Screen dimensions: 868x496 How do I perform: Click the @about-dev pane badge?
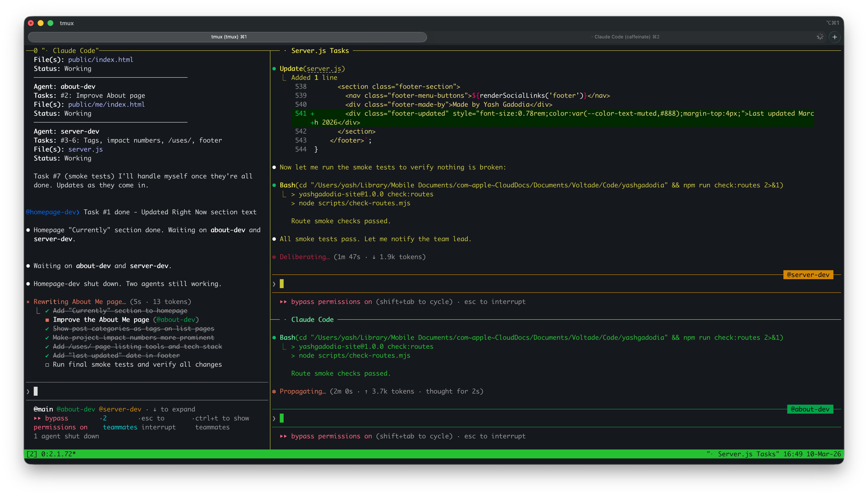810,409
